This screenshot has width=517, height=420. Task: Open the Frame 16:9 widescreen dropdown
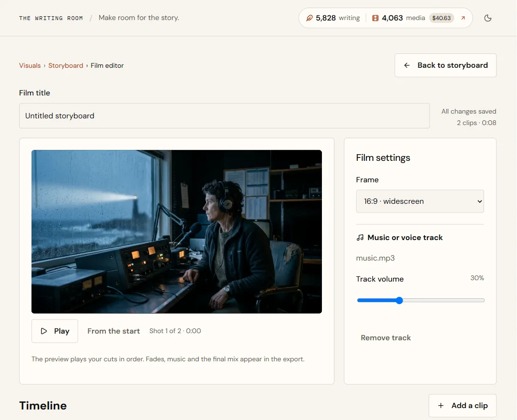(x=420, y=201)
